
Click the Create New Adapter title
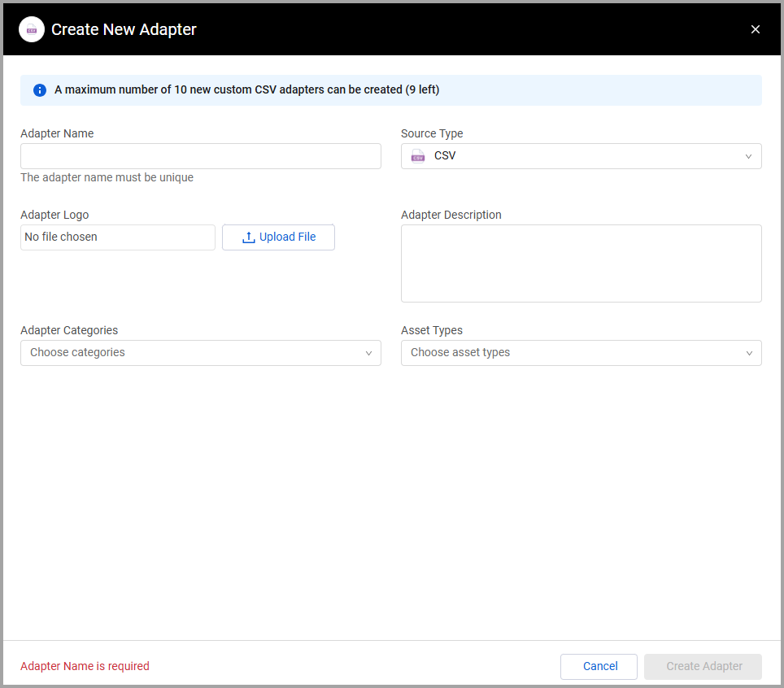point(124,29)
